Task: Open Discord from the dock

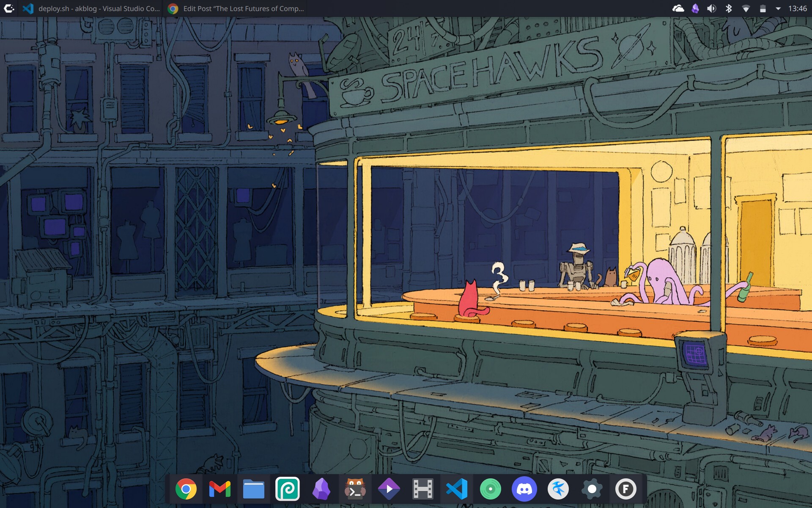Action: (x=524, y=489)
